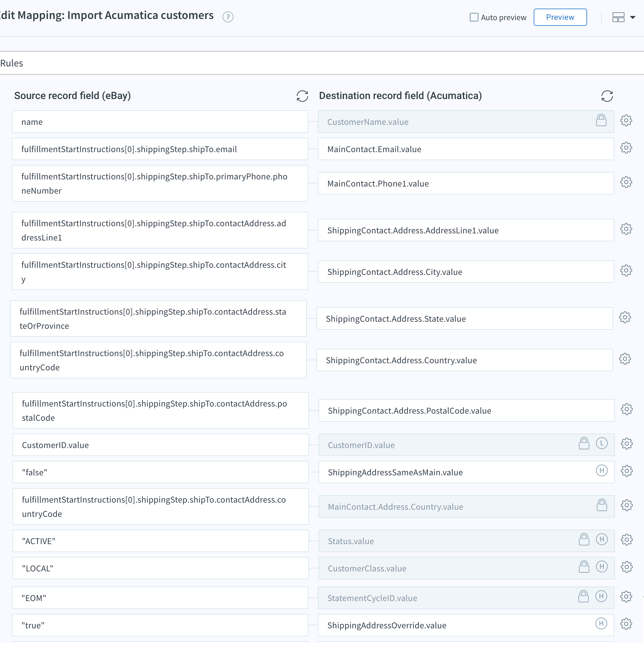This screenshot has width=644, height=647.
Task: Open settings gear for Status.value
Action: (627, 540)
